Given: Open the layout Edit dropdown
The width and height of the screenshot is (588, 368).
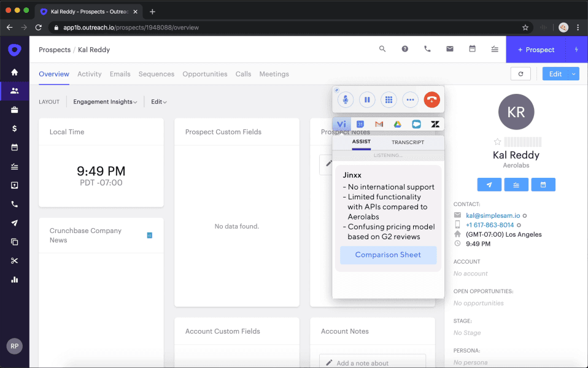Looking at the screenshot, I should coord(159,102).
